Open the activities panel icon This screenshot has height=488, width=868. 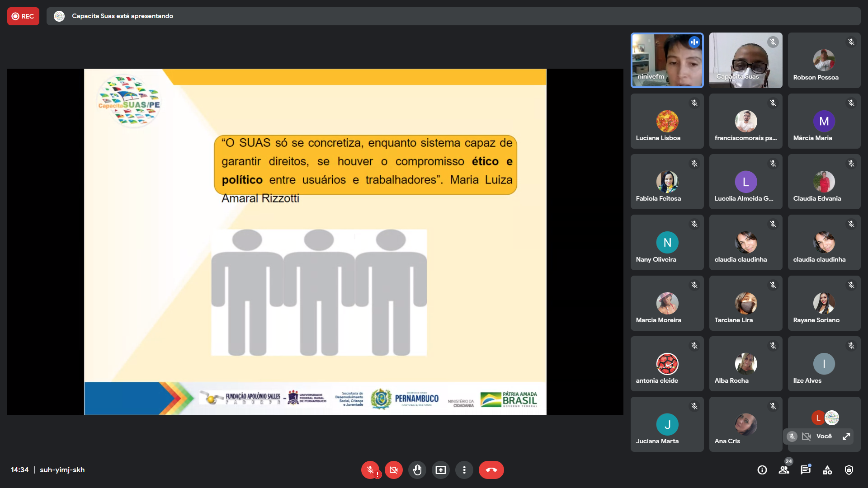827,470
